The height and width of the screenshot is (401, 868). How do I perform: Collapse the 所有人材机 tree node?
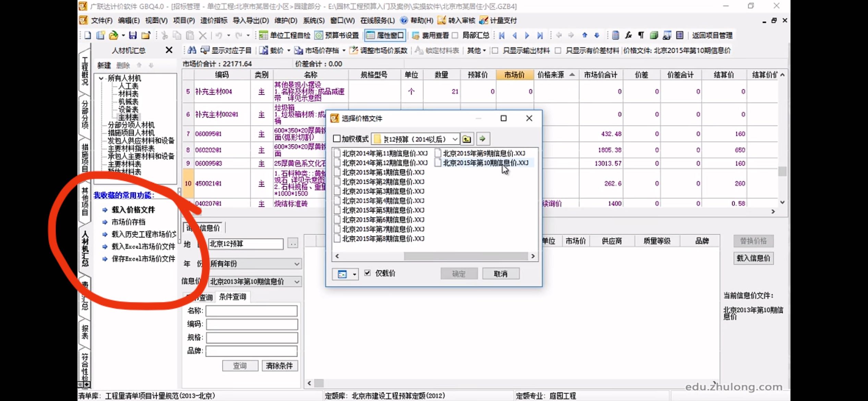101,78
